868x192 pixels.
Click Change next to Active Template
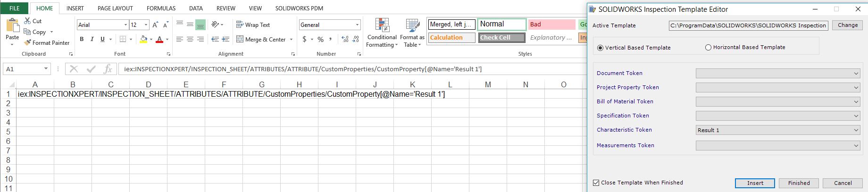pos(848,25)
